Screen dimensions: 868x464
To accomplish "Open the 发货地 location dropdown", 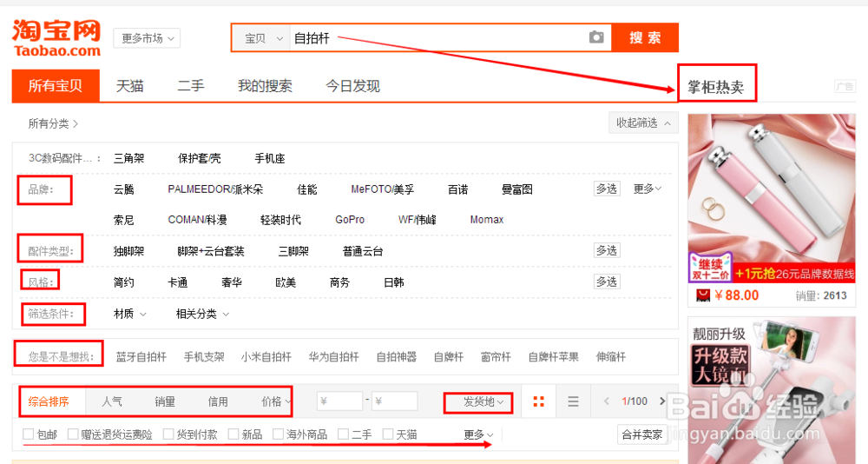I will 483,401.
